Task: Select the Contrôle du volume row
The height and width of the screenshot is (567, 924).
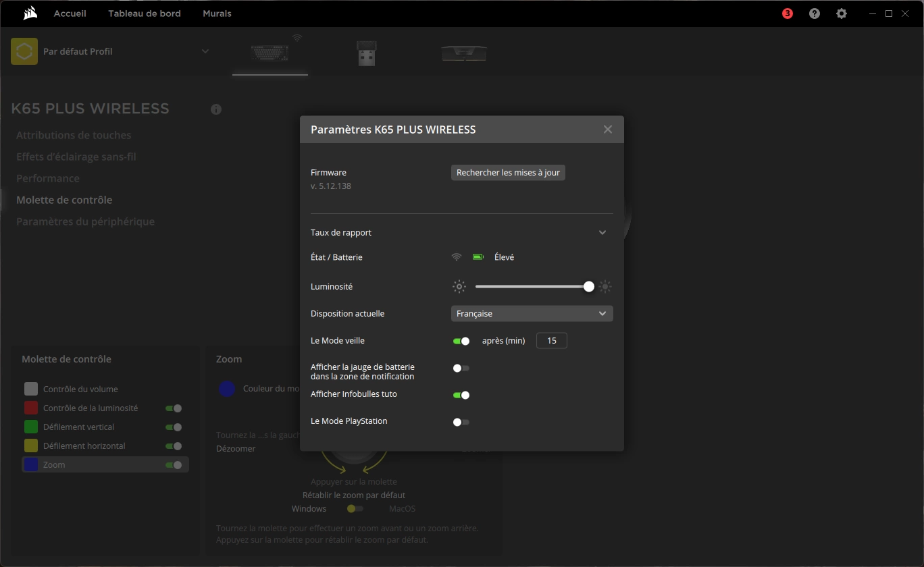Action: pos(105,389)
